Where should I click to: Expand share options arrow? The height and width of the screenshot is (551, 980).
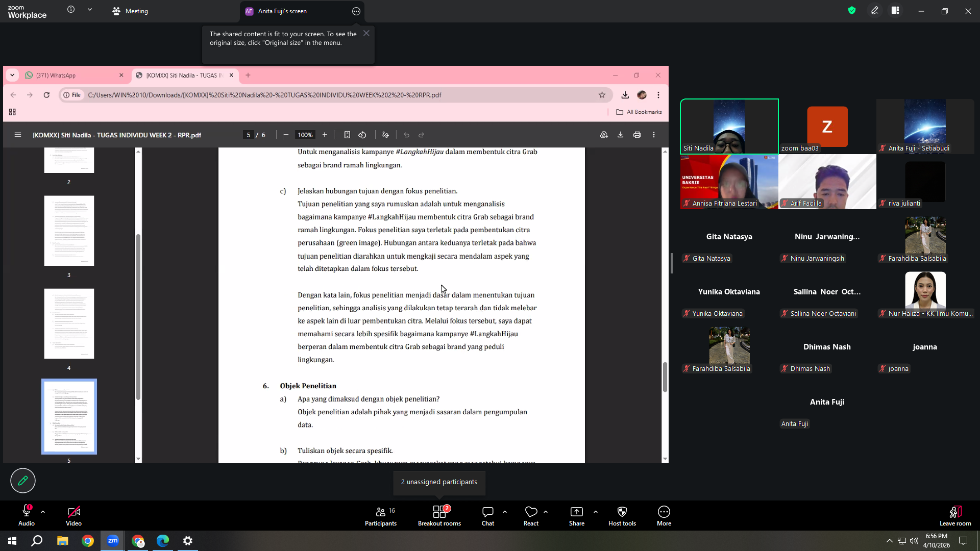tap(596, 512)
